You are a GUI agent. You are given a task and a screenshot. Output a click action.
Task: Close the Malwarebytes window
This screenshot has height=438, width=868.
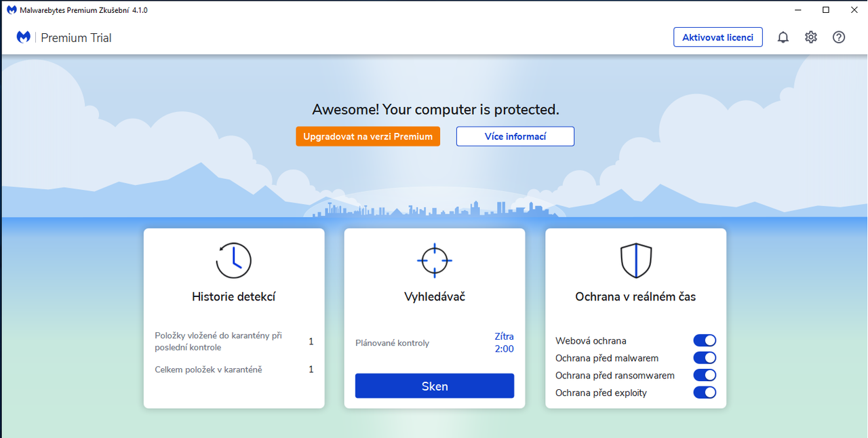[x=854, y=10]
